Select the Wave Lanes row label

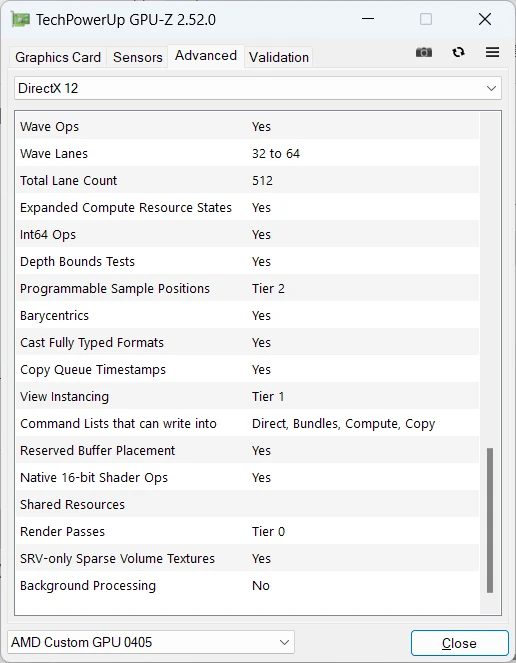(54, 153)
